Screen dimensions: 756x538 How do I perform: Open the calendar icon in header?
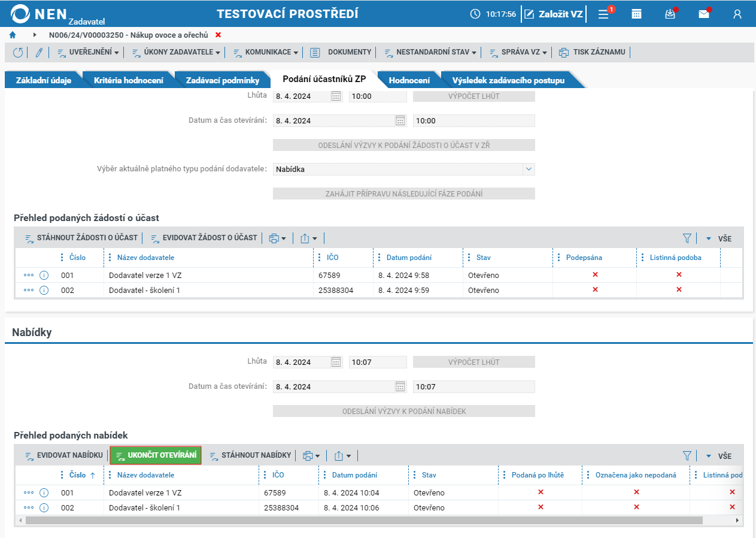[637, 14]
